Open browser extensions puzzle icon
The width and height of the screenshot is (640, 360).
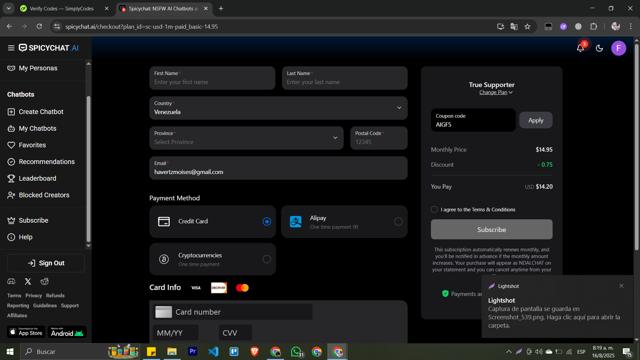(x=593, y=27)
